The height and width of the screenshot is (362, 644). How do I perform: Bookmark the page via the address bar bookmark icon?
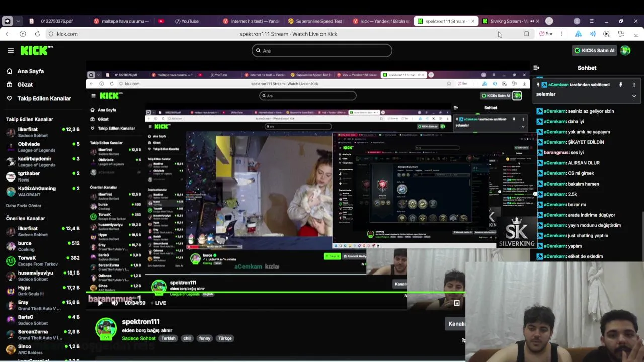point(526,34)
